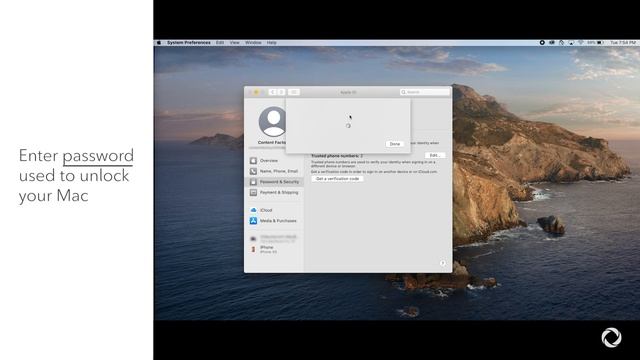640x360 pixels.
Task: Click the screen recording status icon in the menu bar
Action: (x=542, y=42)
